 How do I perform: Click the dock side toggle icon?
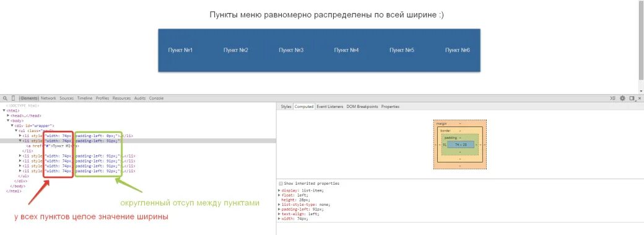click(x=632, y=99)
